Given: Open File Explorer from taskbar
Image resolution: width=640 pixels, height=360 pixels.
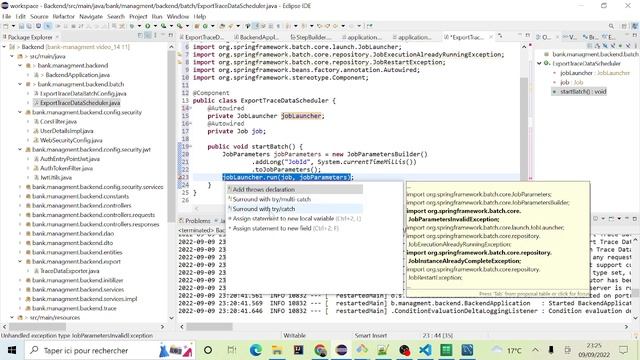Looking at the screenshot, I should point(277,350).
